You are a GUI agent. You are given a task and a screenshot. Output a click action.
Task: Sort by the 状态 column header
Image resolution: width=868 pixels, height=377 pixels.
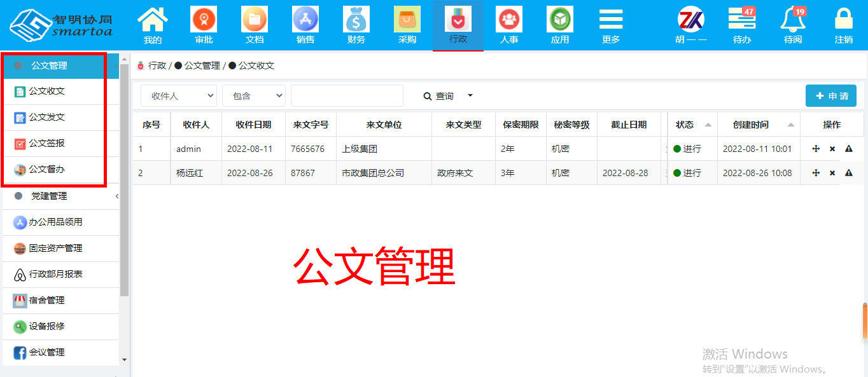coord(692,125)
